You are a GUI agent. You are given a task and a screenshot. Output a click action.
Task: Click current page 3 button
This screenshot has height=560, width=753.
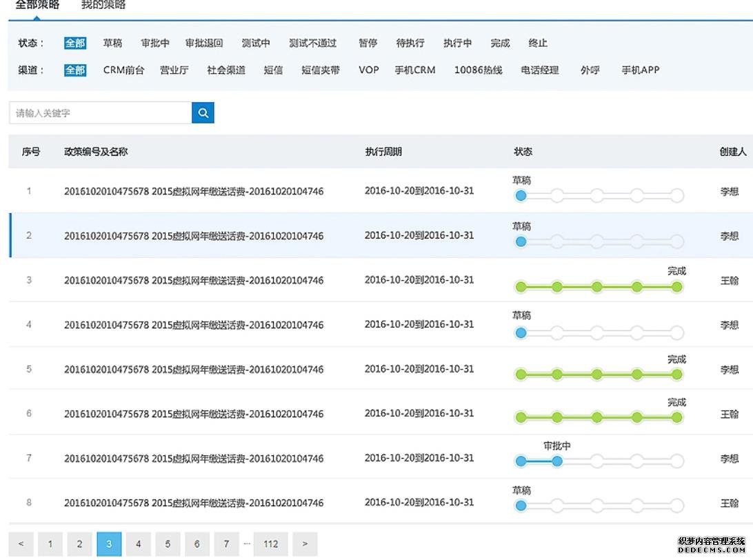click(x=109, y=543)
